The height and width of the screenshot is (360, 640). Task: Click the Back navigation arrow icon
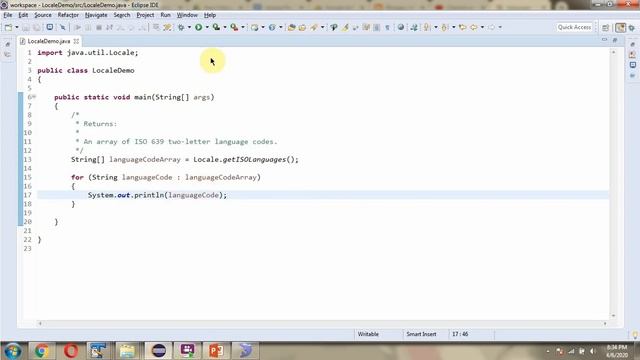tap(474, 27)
